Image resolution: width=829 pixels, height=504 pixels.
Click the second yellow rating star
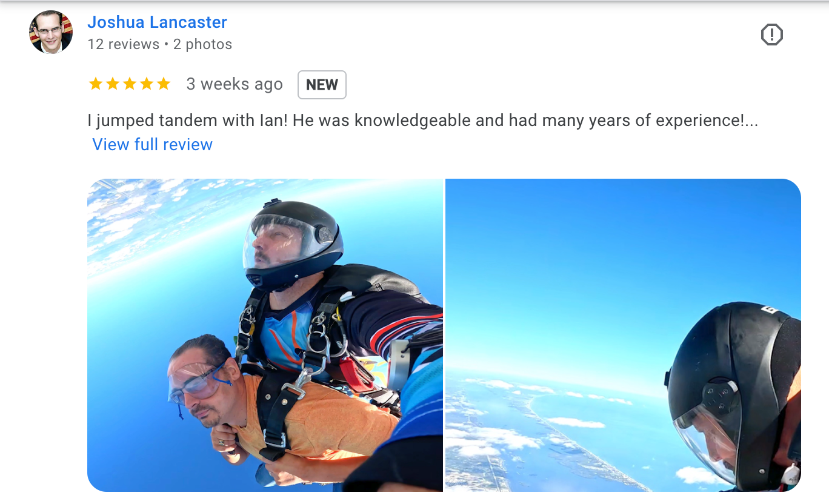113,84
